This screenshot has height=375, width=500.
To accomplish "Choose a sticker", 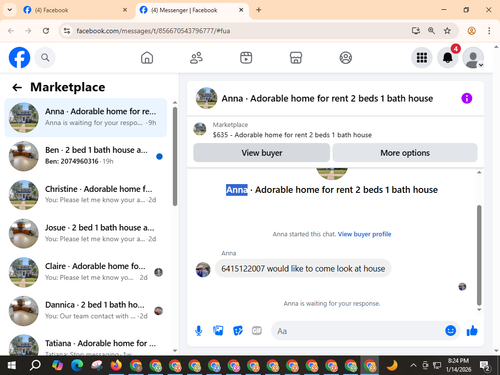I will 238,331.
